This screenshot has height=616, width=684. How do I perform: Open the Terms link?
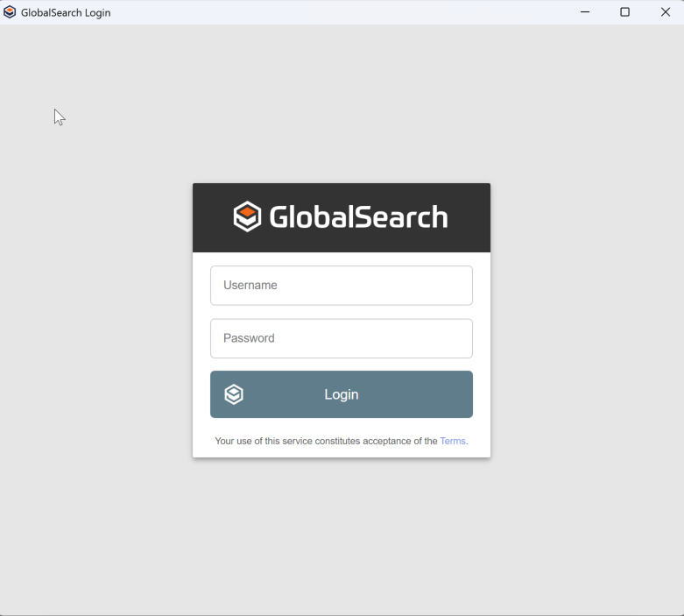click(x=453, y=442)
